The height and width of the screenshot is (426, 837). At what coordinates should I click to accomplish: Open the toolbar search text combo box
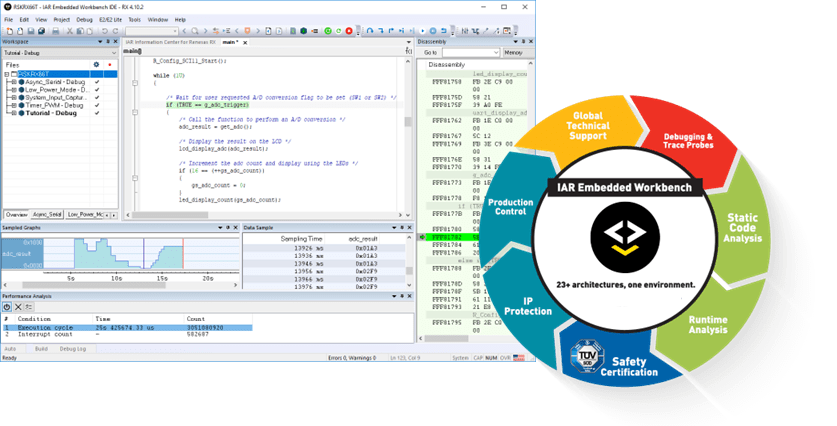[152, 31]
